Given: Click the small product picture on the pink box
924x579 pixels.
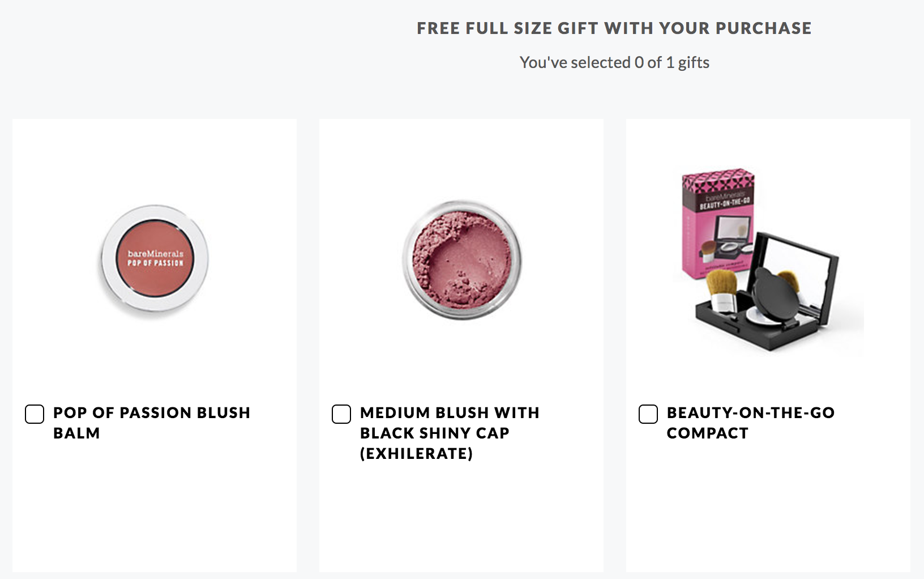Looking at the screenshot, I should (x=726, y=240).
